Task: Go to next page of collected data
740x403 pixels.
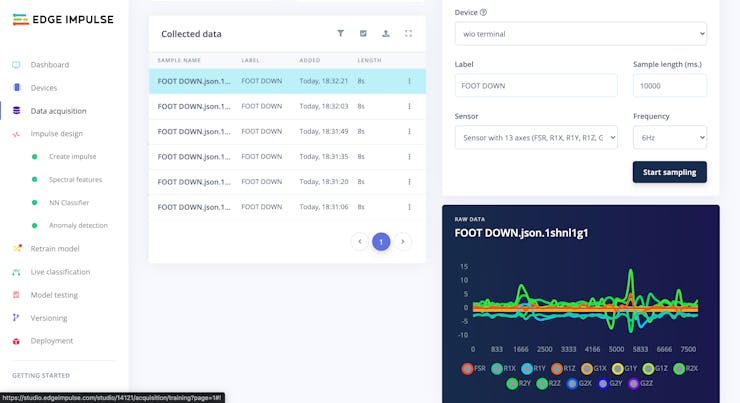Action: [x=403, y=242]
